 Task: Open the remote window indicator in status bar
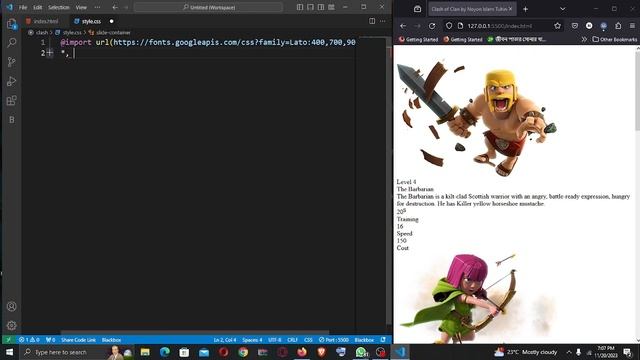[x=8, y=340]
